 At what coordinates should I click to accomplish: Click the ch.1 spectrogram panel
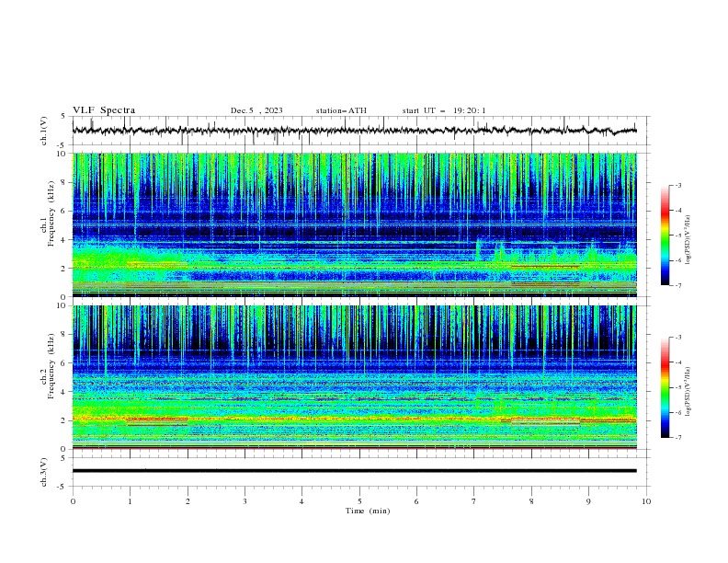coord(354,224)
